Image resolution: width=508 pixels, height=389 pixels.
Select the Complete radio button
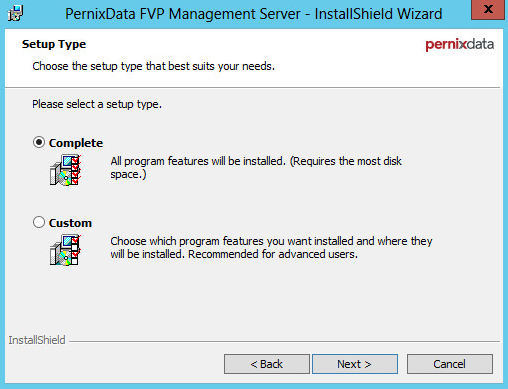(39, 142)
